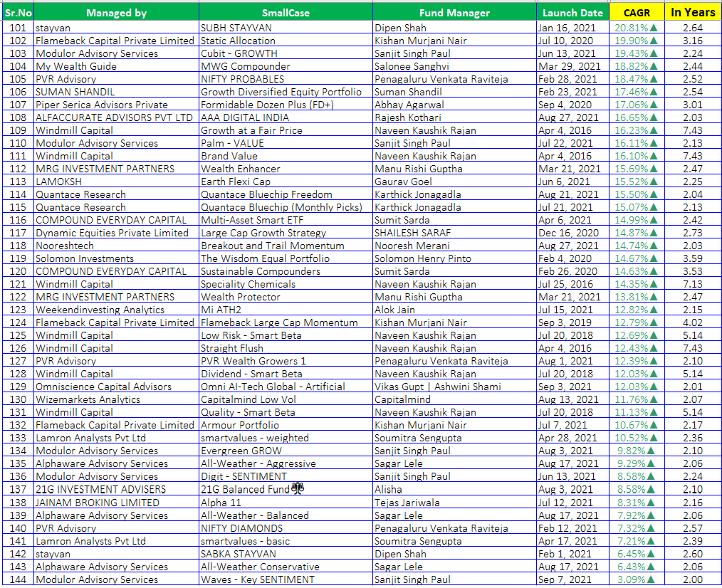Select the 'Wealth Enhancer' cell
722x588 pixels.
pos(286,169)
